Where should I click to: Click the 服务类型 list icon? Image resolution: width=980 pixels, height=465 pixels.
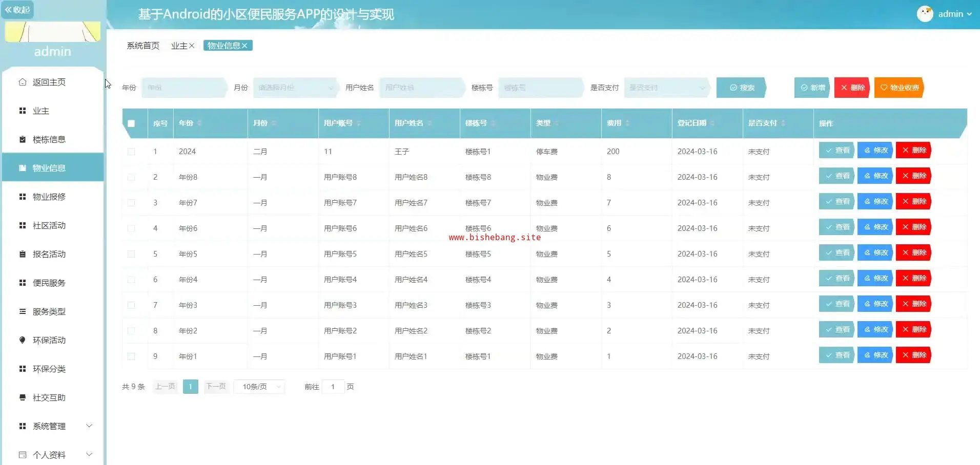[x=23, y=311]
